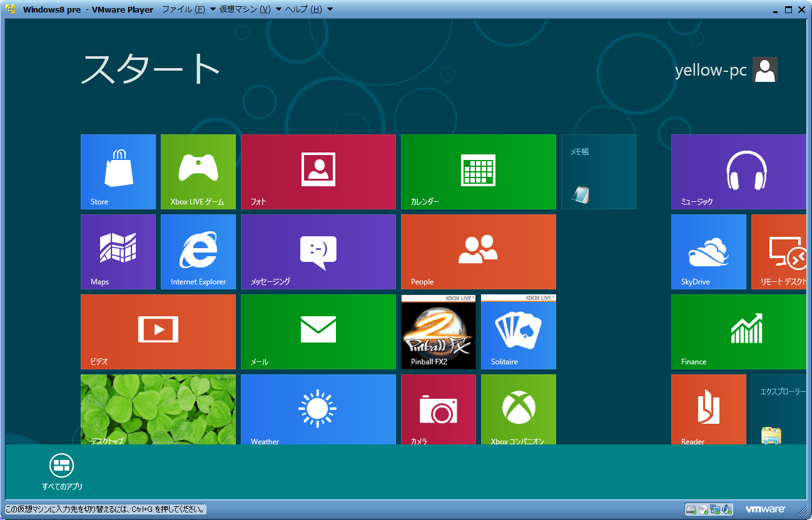Open the ミュージック music tile
Viewport: 812px width, 520px height.
coord(739,172)
